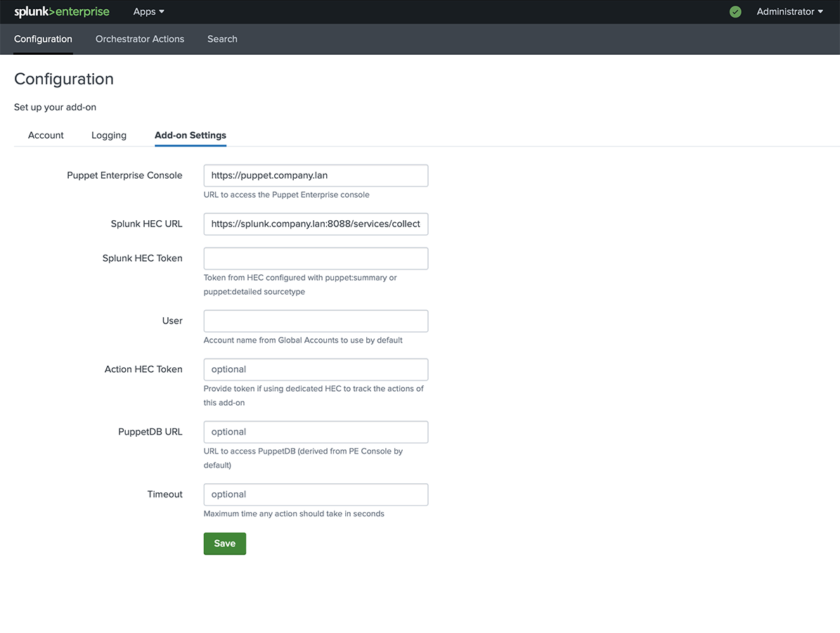Click the 'Splunk HEC Token' label
This screenshot has height=633, width=840.
tap(142, 258)
